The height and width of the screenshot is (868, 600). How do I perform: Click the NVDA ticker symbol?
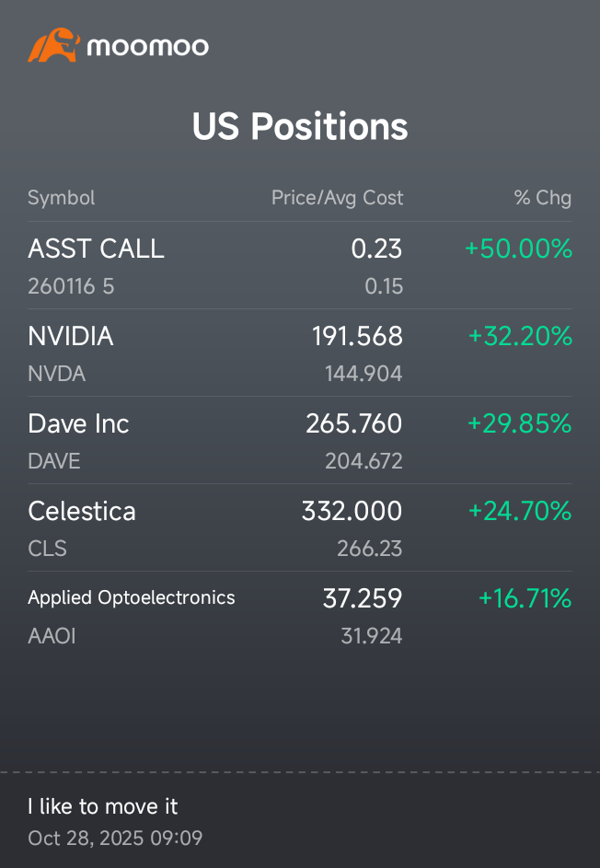click(56, 374)
